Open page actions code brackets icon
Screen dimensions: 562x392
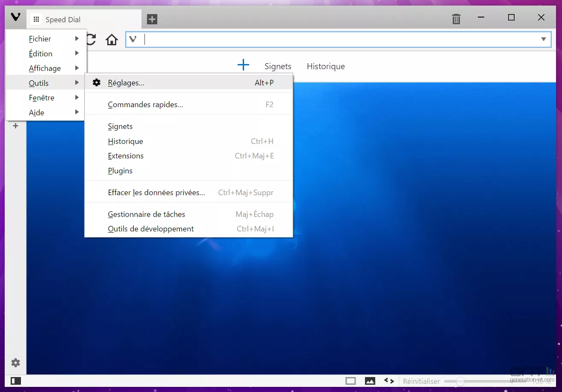[389, 380]
